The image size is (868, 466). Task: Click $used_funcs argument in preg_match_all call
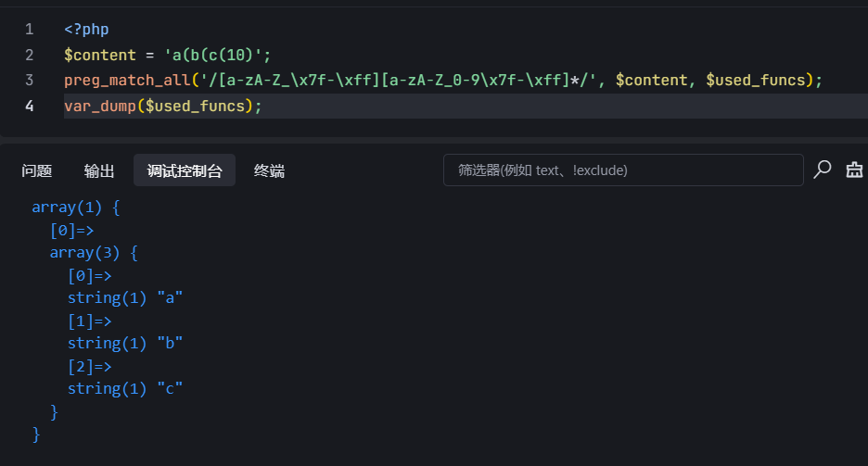point(755,81)
